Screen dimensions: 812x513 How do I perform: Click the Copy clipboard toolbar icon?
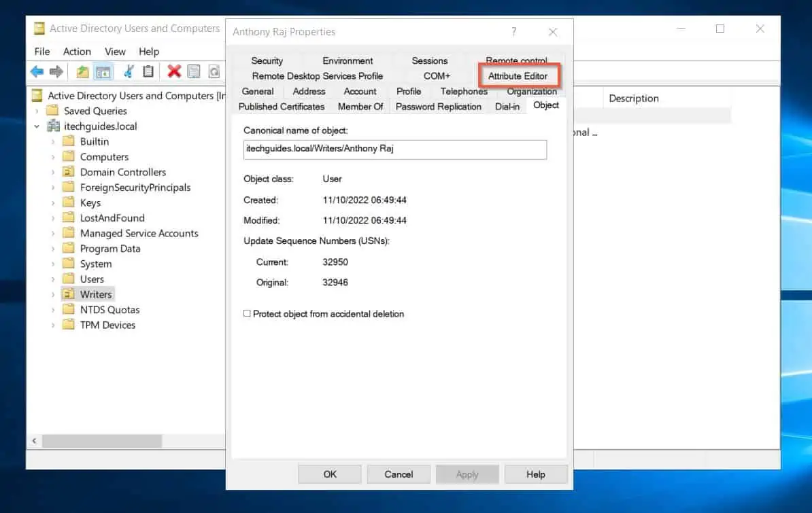[148, 71]
